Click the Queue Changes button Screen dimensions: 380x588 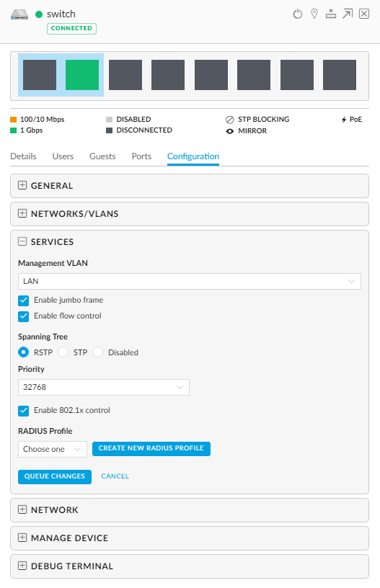coord(55,476)
